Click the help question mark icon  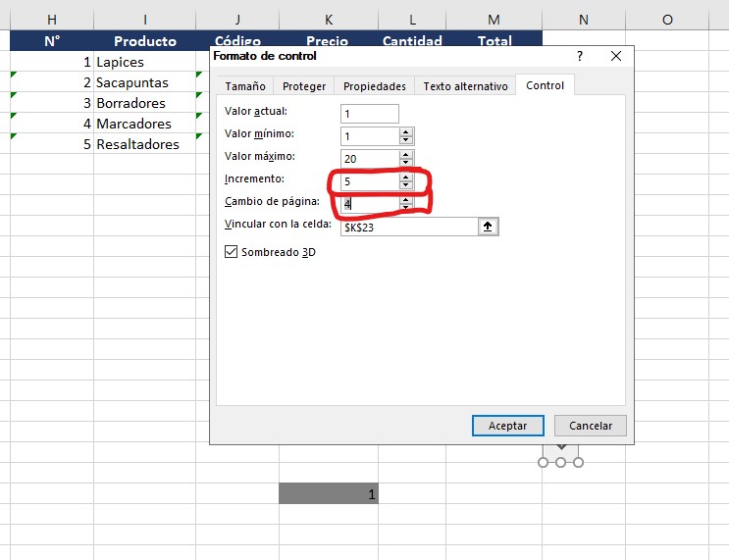[580, 57]
